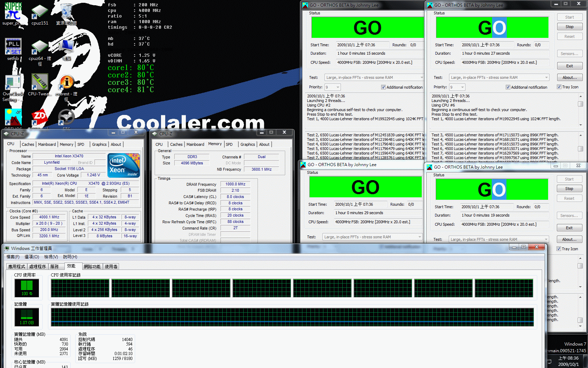588x368 pixels.
Task: Launch the setfsb PLL SET desktop icon
Action: tap(13, 49)
